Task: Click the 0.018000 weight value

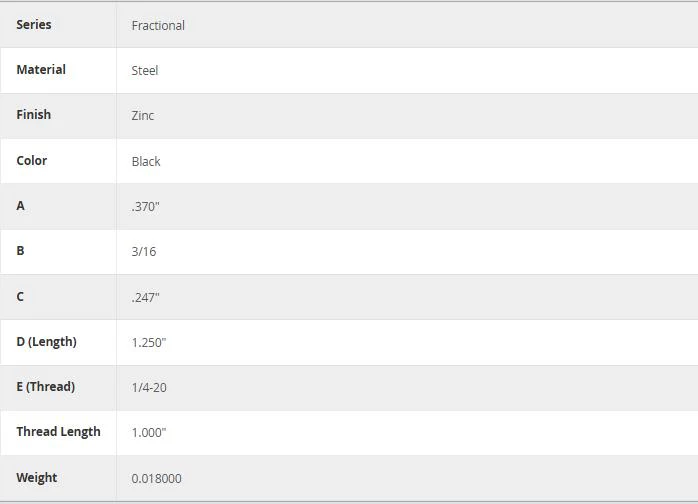Action: [x=156, y=479]
